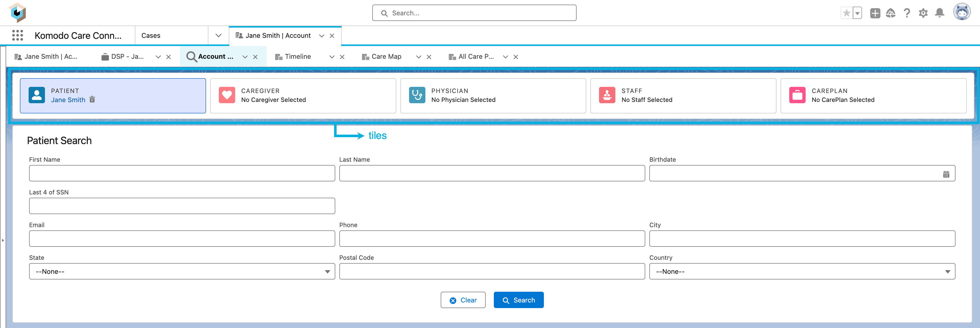Select the No CarePlan Selected tile text

843,100
